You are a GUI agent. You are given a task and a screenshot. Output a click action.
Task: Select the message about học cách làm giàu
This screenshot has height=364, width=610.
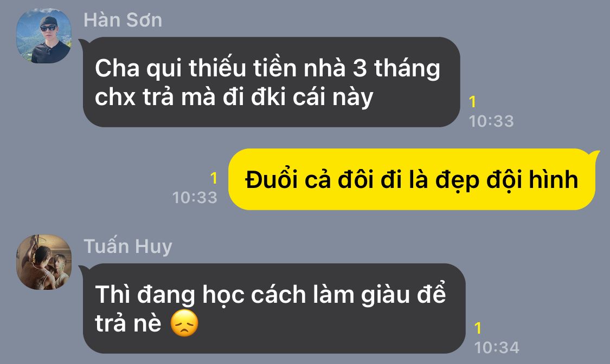tap(274, 308)
